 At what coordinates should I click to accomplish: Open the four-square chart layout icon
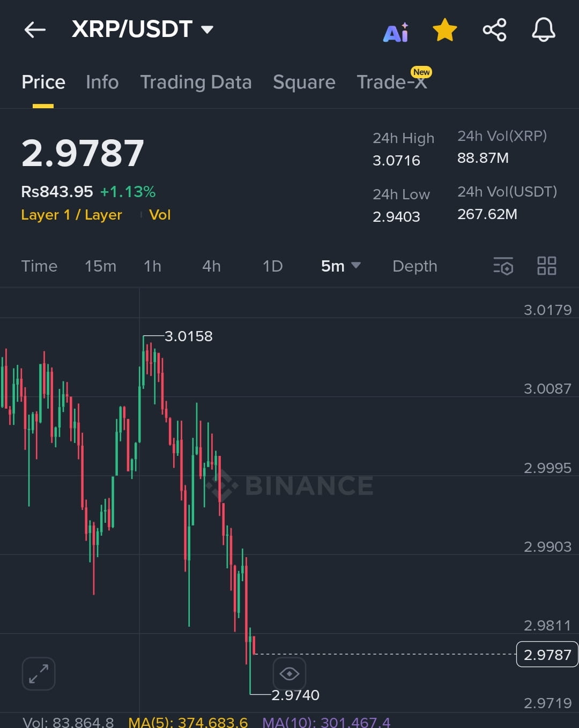coord(547,266)
